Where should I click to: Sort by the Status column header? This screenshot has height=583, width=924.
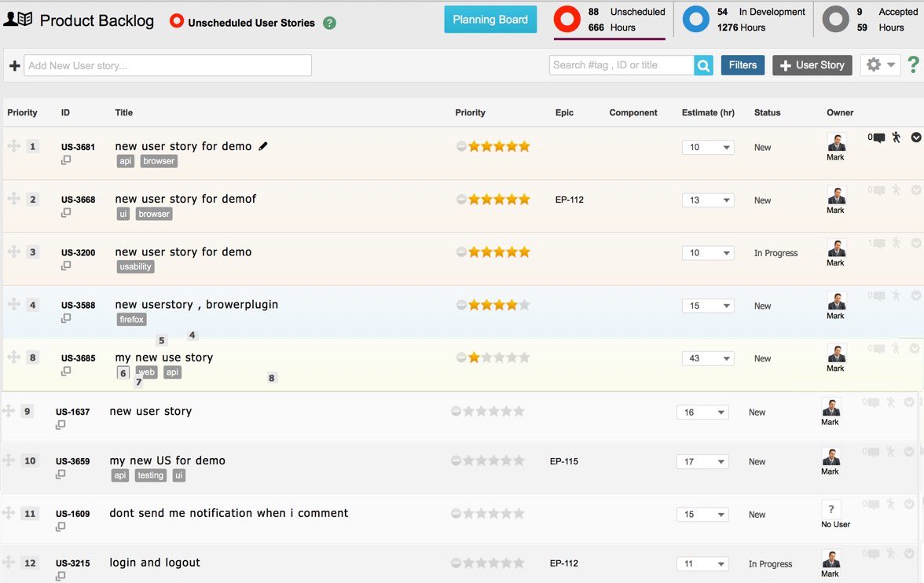click(767, 112)
